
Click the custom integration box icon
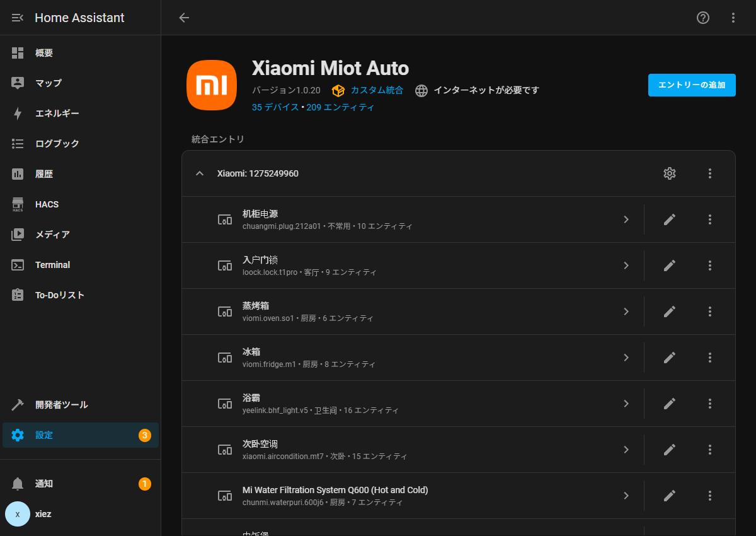click(x=338, y=90)
